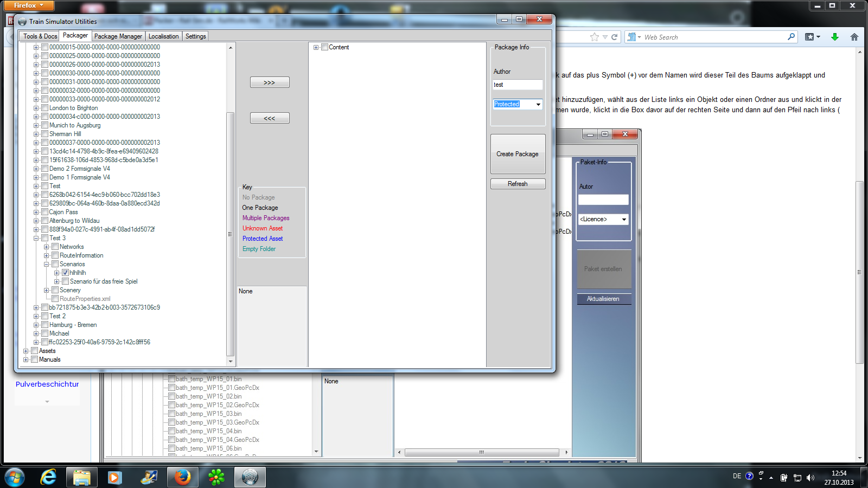This screenshot has width=868, height=488.
Task: Open the Pulverbeschichtur link in the page
Action: (x=47, y=384)
